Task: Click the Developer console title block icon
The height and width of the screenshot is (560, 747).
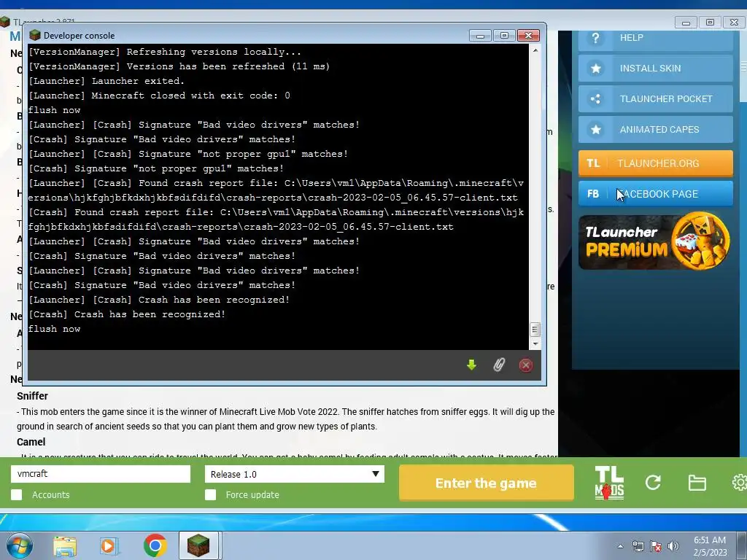Action: point(35,35)
